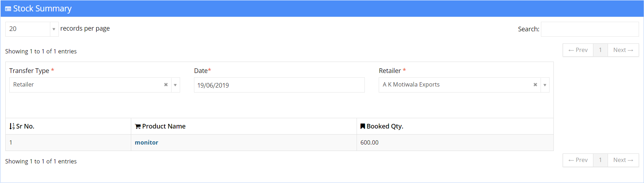Click the Sr No. sort icon
Viewport: 644px width, 183px height.
pyautogui.click(x=12, y=126)
